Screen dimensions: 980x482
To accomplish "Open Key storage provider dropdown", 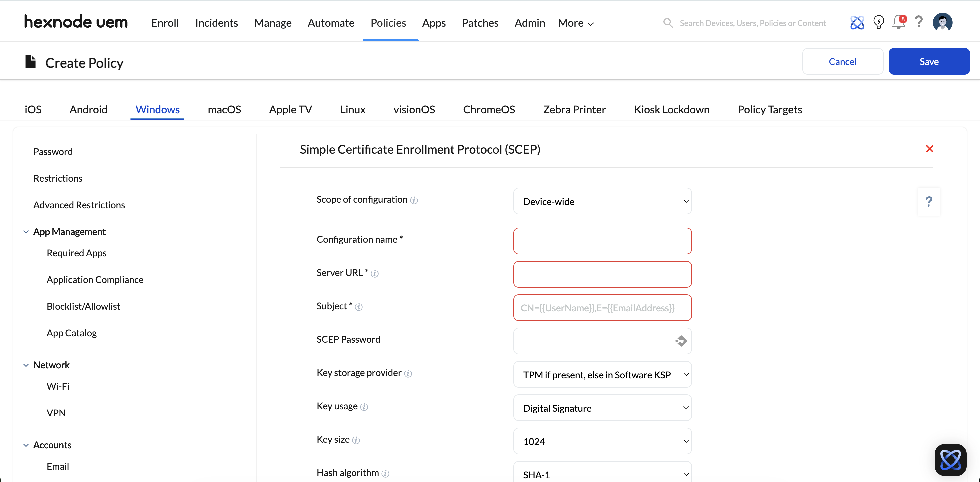I will (x=602, y=375).
